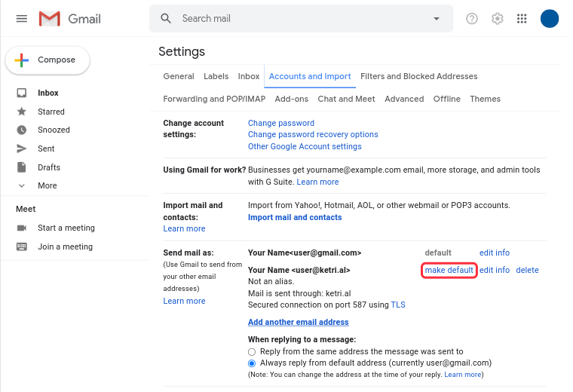The image size is (573, 392).
Task: Click edit info for user@ketri.al
Action: [x=495, y=271]
